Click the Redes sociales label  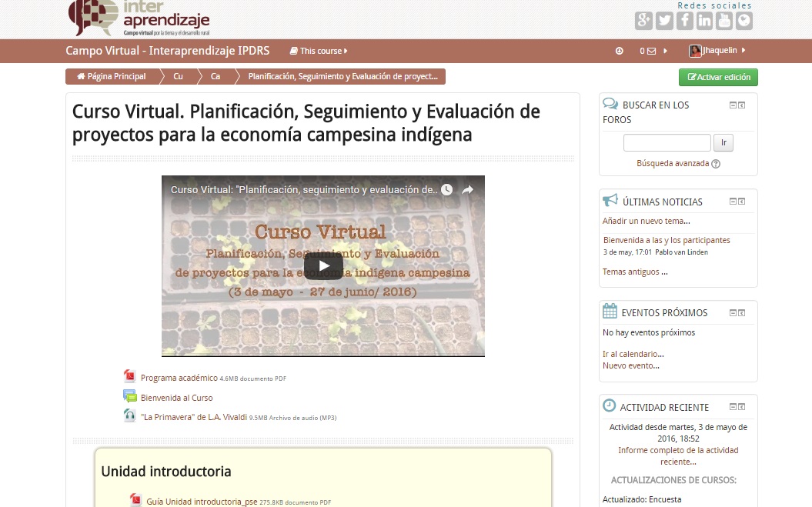pos(715,5)
